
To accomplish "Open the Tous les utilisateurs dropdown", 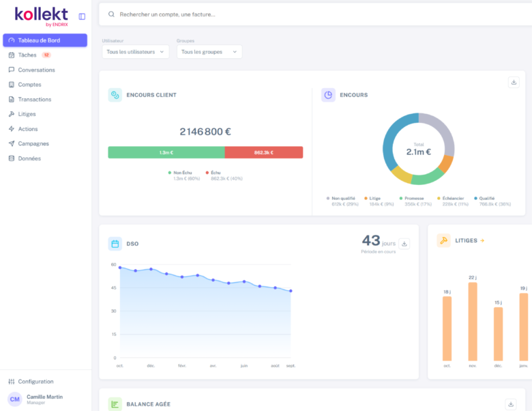I will [135, 52].
